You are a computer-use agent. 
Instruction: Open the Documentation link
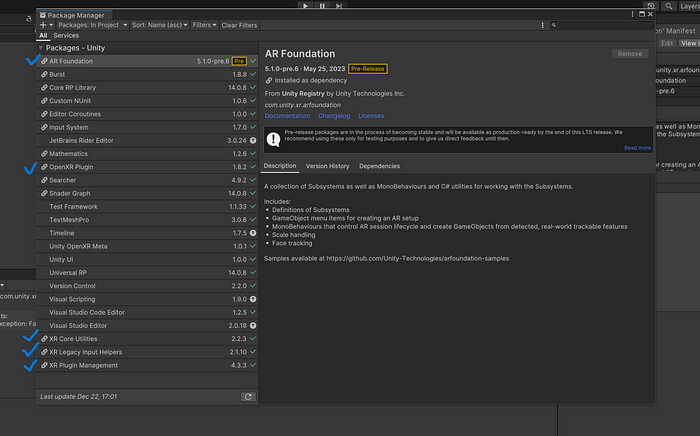tap(287, 116)
